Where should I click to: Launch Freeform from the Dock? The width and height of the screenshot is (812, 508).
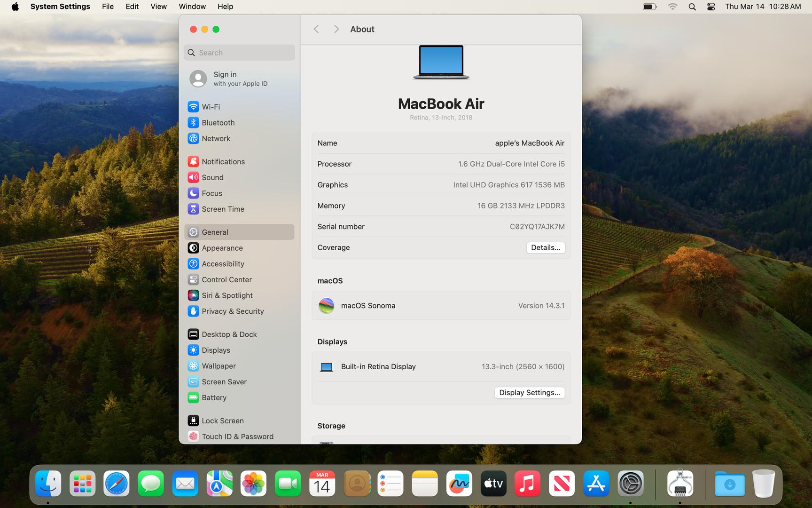(459, 484)
